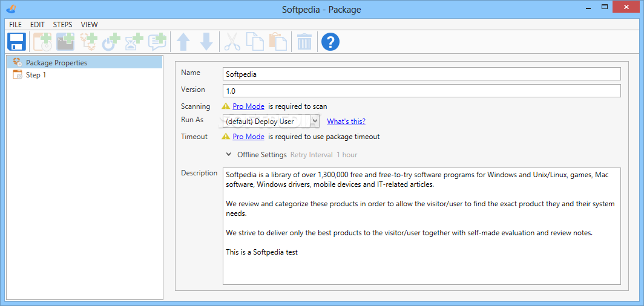This screenshot has height=306, width=644.
Task: Add a Message step
Action: point(157,42)
